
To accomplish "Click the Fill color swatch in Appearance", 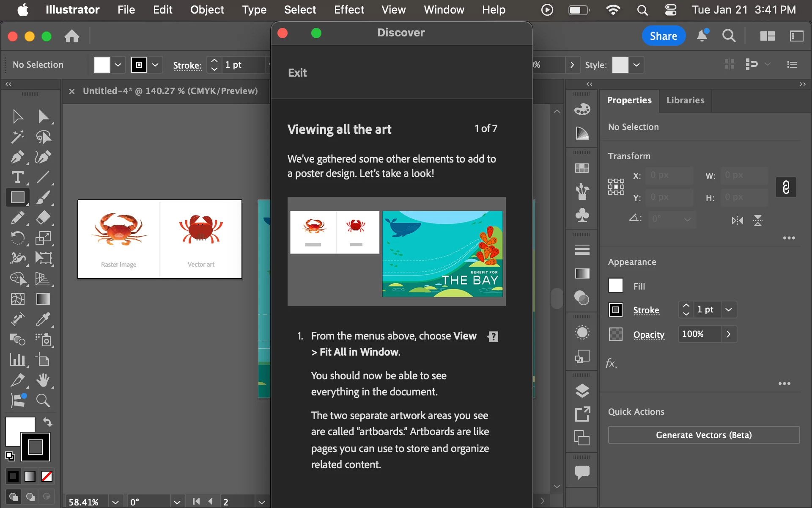I will (x=615, y=286).
